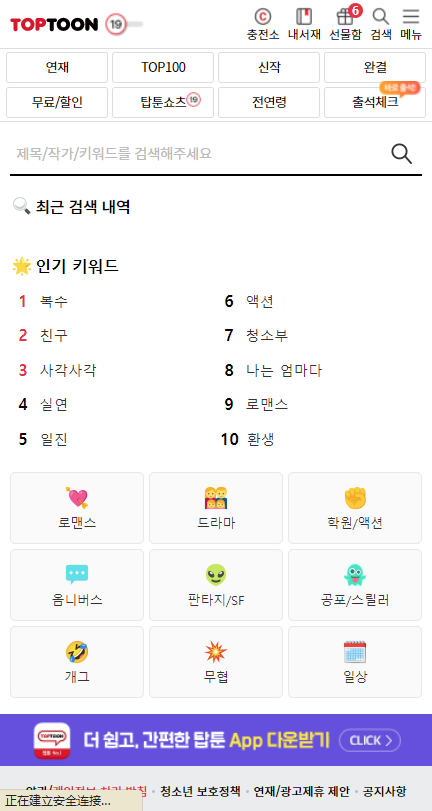
Task: Open the 개그 laughing face genre tile
Action: [77, 662]
